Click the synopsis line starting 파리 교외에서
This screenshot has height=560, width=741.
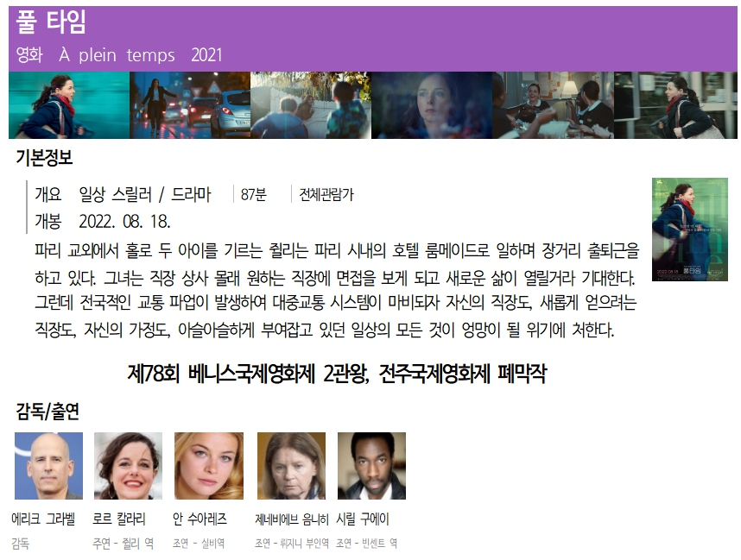(x=337, y=250)
